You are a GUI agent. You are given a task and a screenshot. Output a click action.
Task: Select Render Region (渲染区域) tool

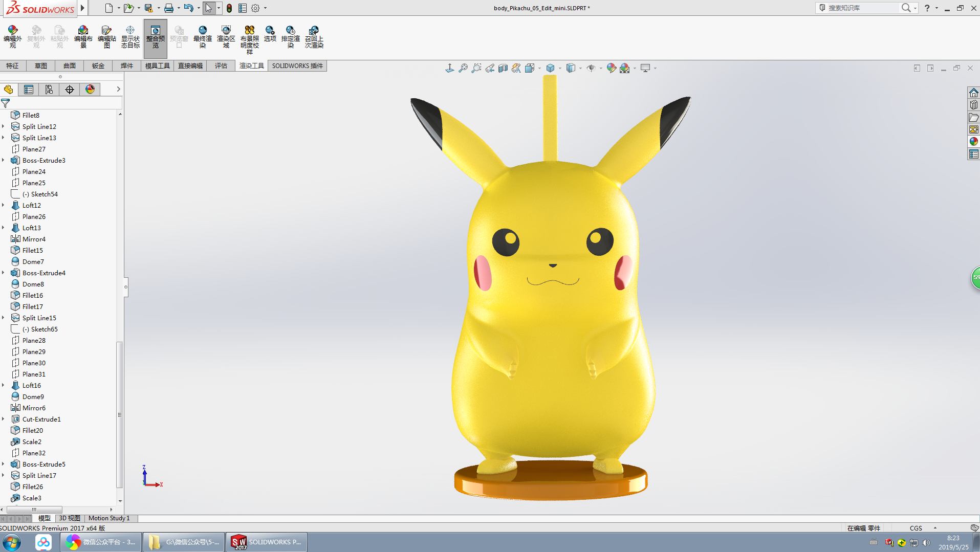pyautogui.click(x=226, y=37)
